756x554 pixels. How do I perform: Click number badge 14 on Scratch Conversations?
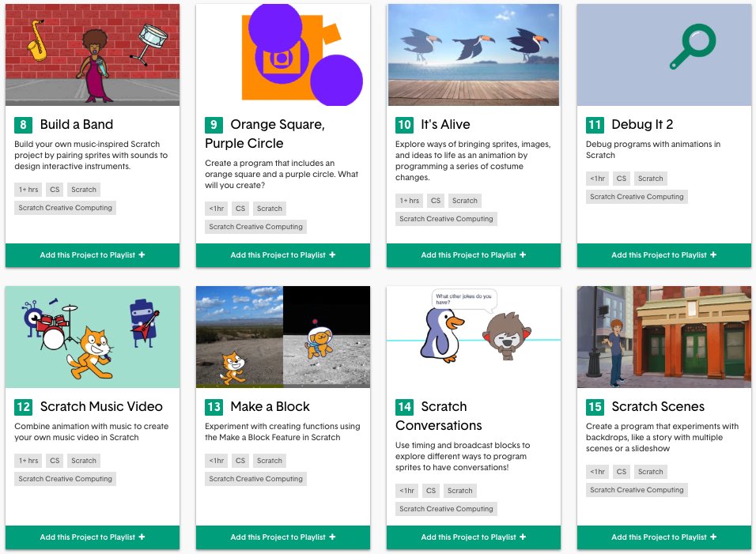405,407
